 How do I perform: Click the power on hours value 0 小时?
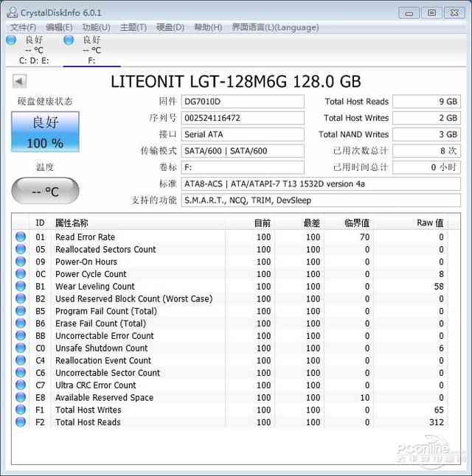[427, 167]
